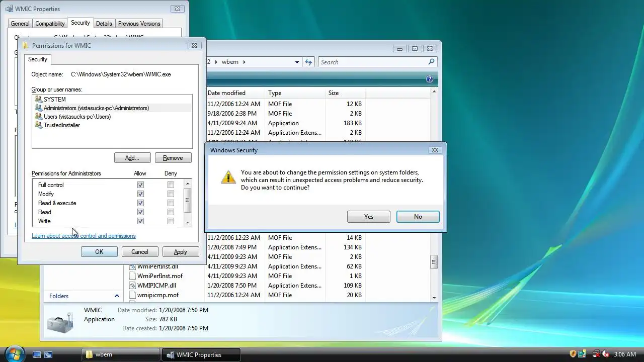Toggle Allow checkbox for Modify
Screen dimensions: 644x362
tap(140, 194)
